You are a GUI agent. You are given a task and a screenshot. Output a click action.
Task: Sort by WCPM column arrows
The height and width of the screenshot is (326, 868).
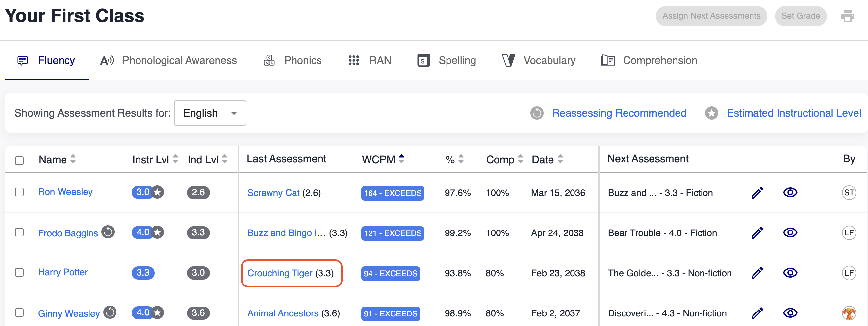(x=401, y=159)
